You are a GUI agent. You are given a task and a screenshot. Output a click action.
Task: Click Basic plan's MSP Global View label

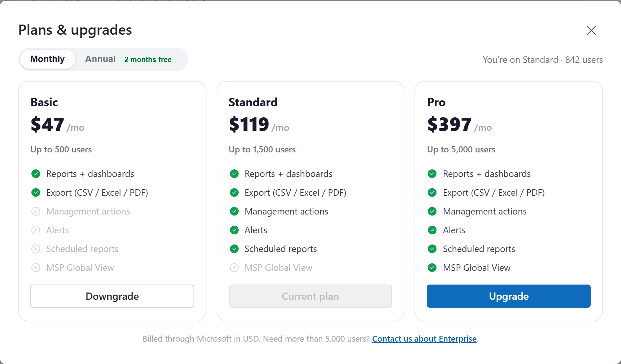(80, 268)
